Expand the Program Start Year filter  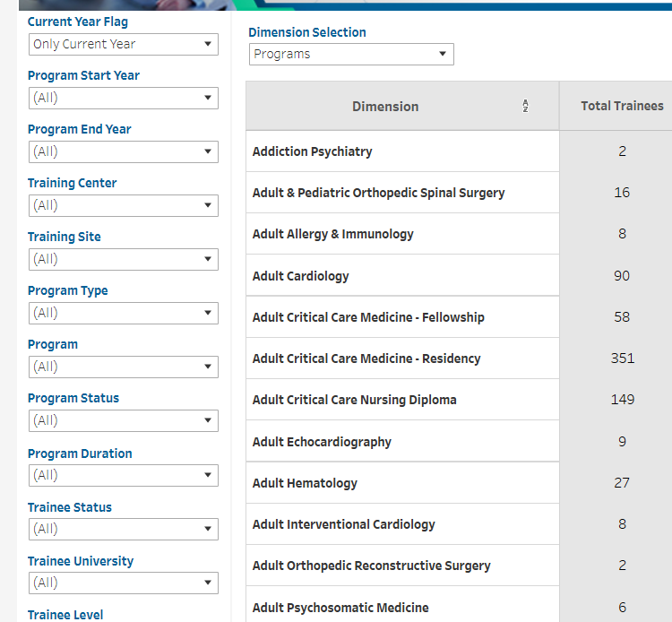click(x=123, y=98)
